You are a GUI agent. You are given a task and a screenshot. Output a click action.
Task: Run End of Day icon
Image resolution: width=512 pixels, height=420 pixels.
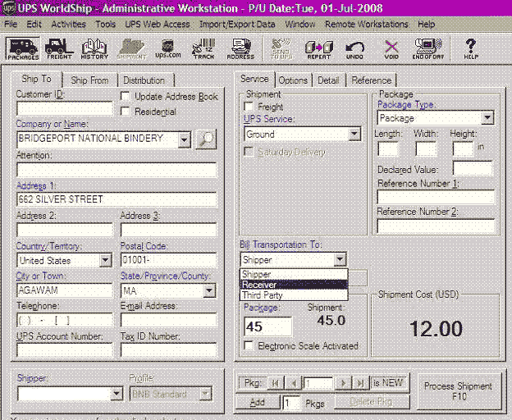pyautogui.click(x=428, y=49)
